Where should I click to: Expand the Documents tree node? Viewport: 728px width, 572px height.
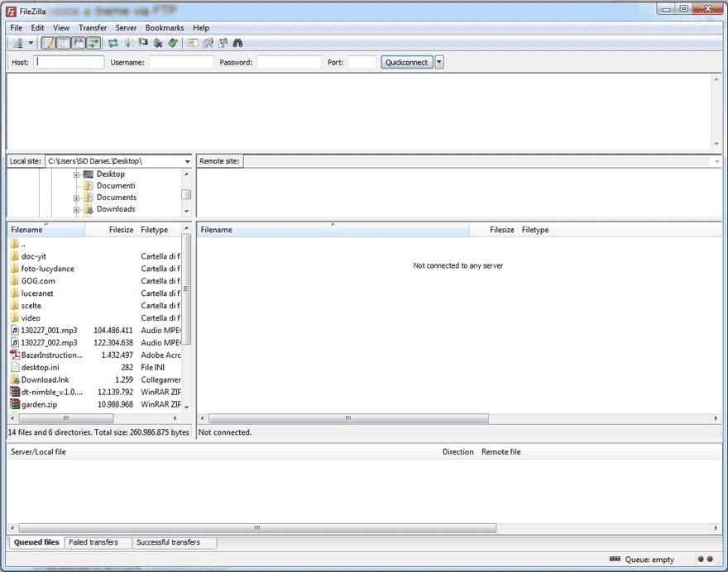click(76, 198)
